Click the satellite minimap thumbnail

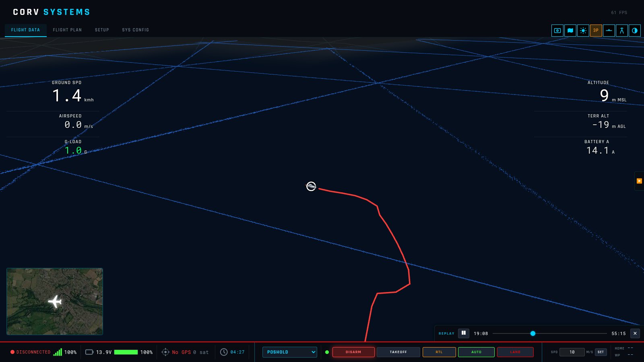tap(55, 301)
